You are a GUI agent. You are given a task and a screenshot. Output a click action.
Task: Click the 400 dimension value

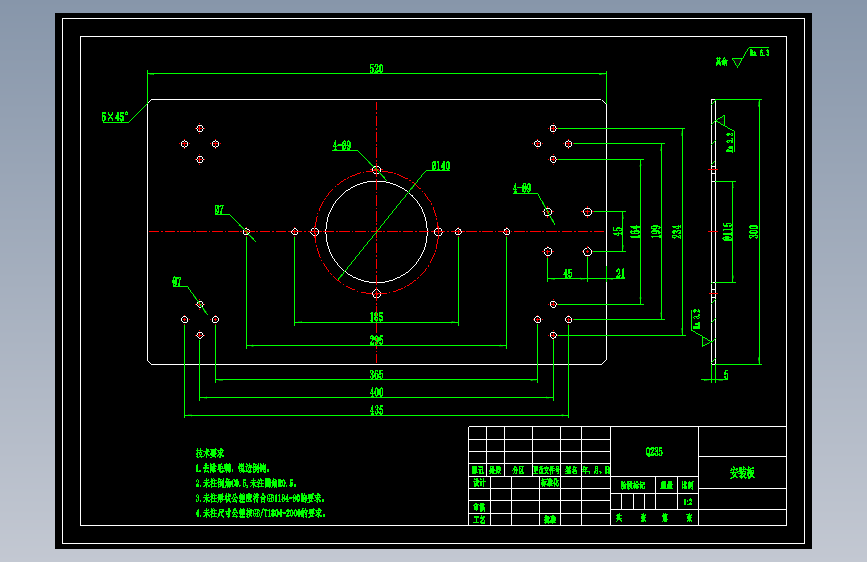pyautogui.click(x=377, y=392)
